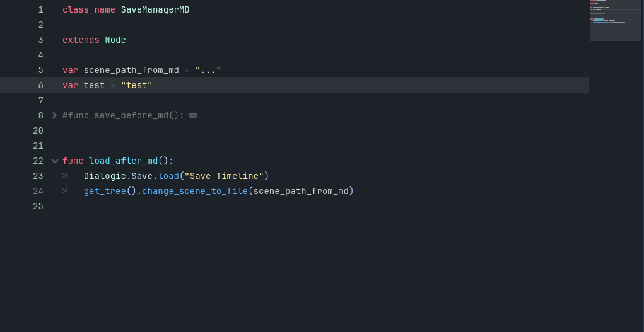The width and height of the screenshot is (644, 332).
Task: Click line number 6 in the gutter
Action: click(40, 85)
